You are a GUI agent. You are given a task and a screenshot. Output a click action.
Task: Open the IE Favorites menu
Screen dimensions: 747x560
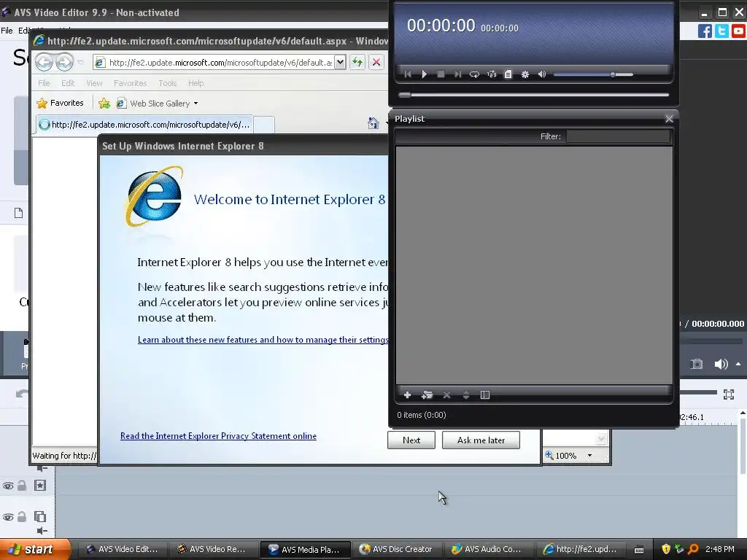(130, 83)
